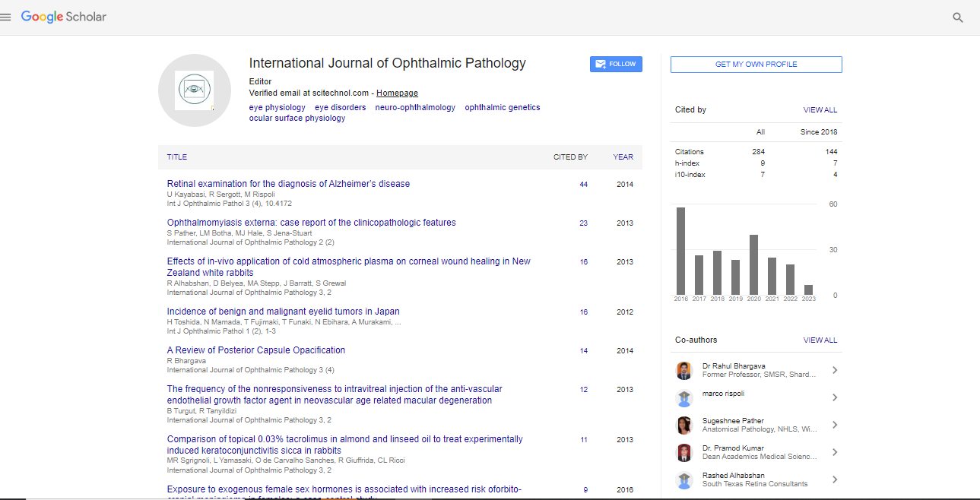View the 9 citations of sex hormones article
Viewport: 980px width, 500px height.
coord(585,490)
